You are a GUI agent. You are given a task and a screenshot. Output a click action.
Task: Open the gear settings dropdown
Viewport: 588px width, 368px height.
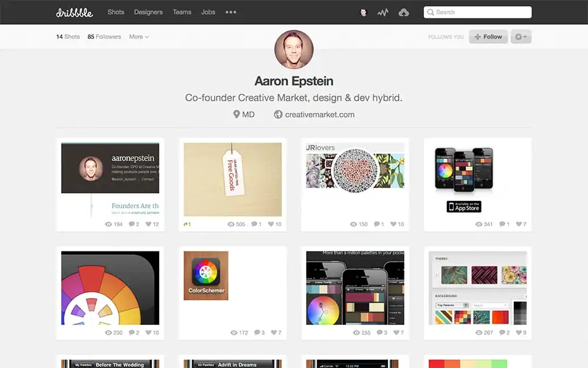[x=521, y=37]
